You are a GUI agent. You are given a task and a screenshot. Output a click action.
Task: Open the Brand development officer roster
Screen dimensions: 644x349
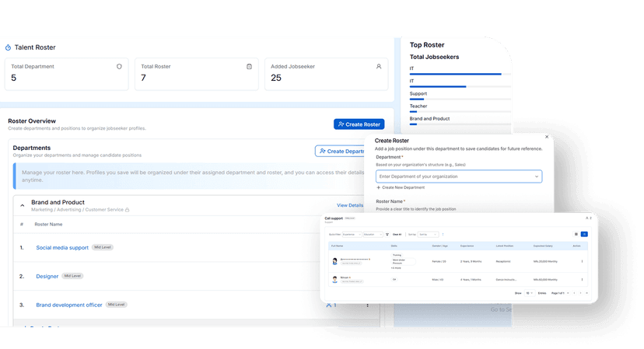click(x=69, y=305)
